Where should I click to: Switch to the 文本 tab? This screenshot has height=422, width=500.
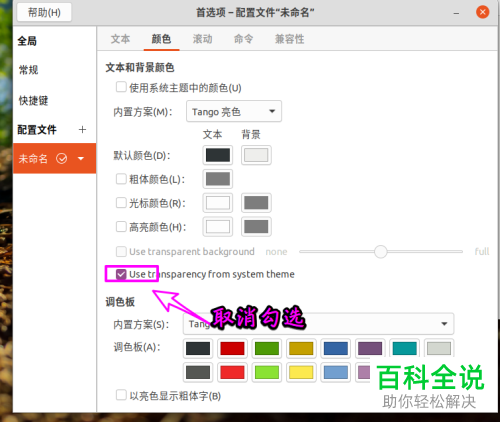[120, 39]
